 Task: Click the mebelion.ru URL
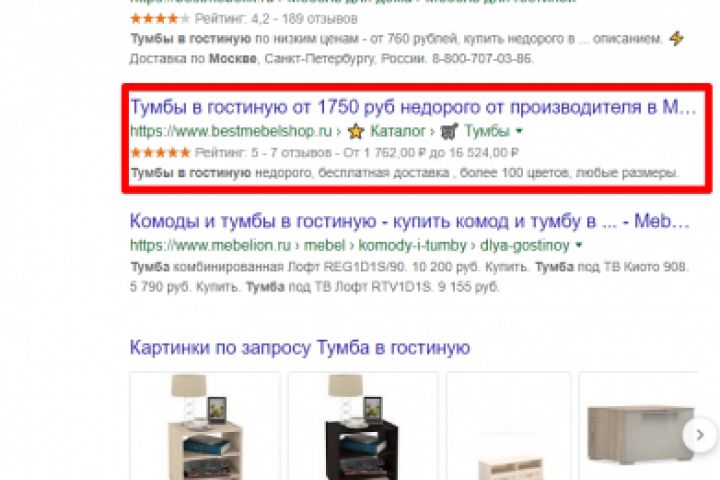pos(211,246)
